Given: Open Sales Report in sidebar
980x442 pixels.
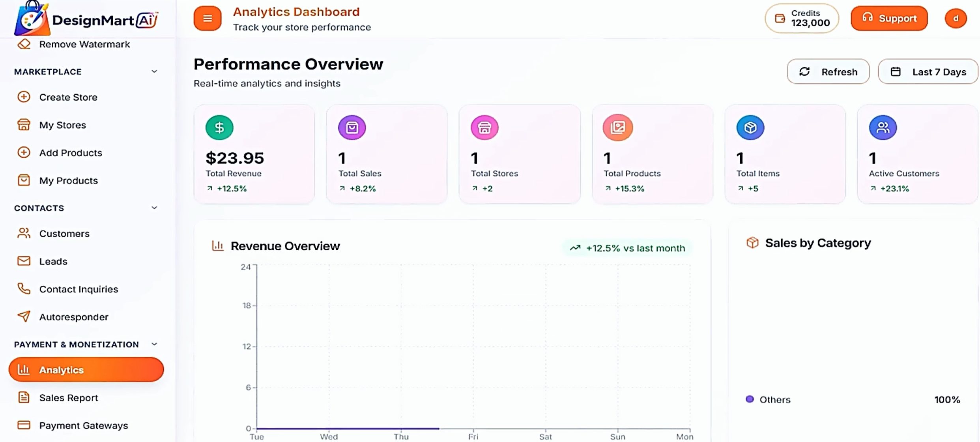Looking at the screenshot, I should coord(68,397).
